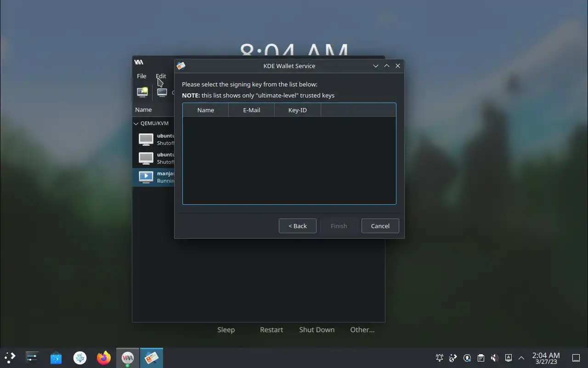Keep the wallet dialog below via titlebar arrow
The image size is (588, 368).
[x=376, y=66]
